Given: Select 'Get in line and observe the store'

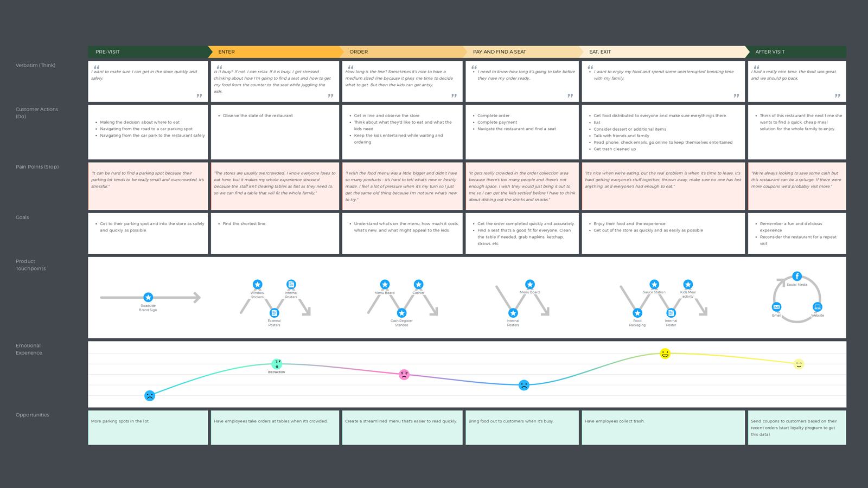Looking at the screenshot, I should click(387, 115).
